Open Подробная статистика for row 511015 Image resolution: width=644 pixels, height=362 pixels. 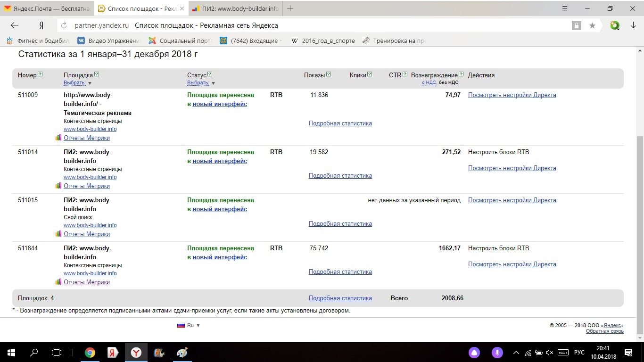pyautogui.click(x=340, y=223)
